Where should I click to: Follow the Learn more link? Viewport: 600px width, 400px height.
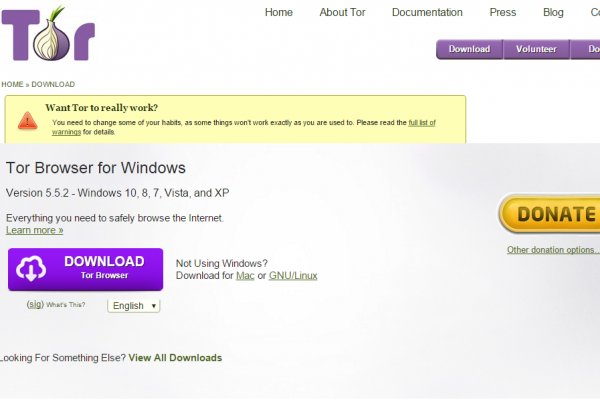[x=34, y=230]
